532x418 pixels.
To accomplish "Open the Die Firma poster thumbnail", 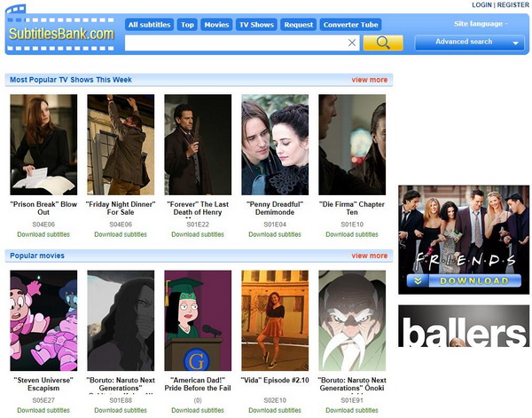I will pos(352,145).
